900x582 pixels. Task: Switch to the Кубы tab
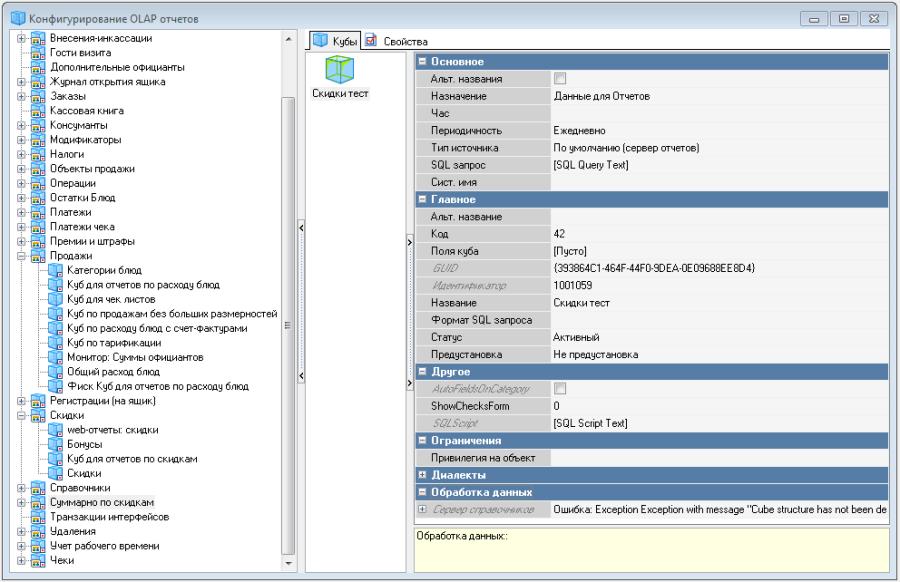[x=334, y=41]
